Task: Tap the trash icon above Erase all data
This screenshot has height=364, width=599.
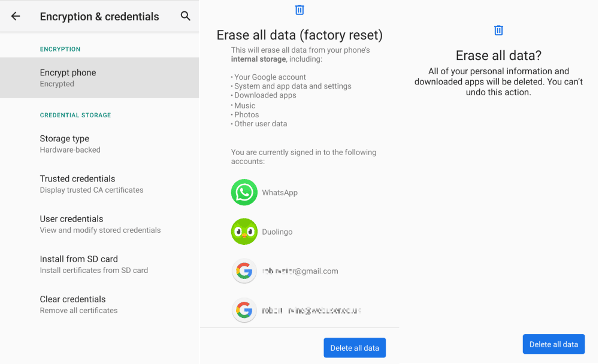Action: tap(299, 10)
